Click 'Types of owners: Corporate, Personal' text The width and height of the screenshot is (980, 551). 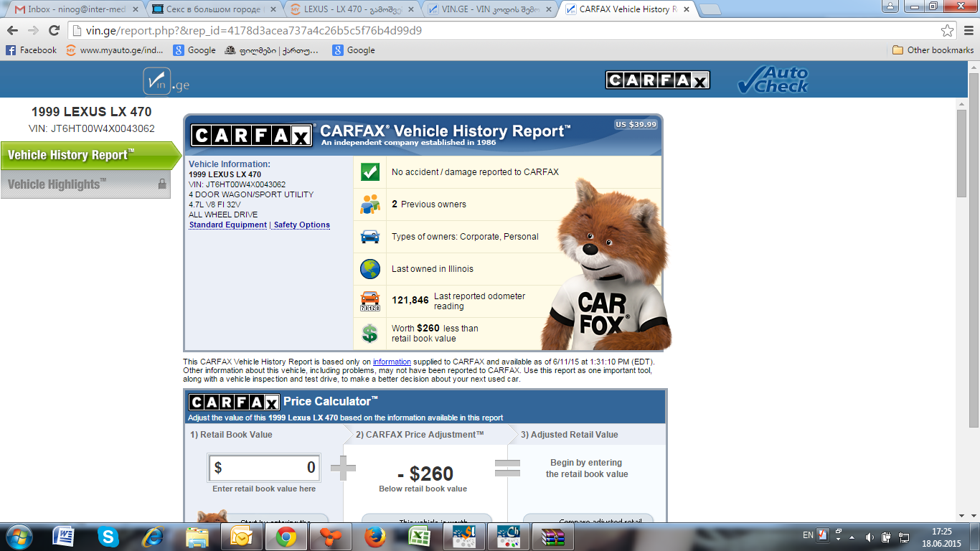[465, 237]
